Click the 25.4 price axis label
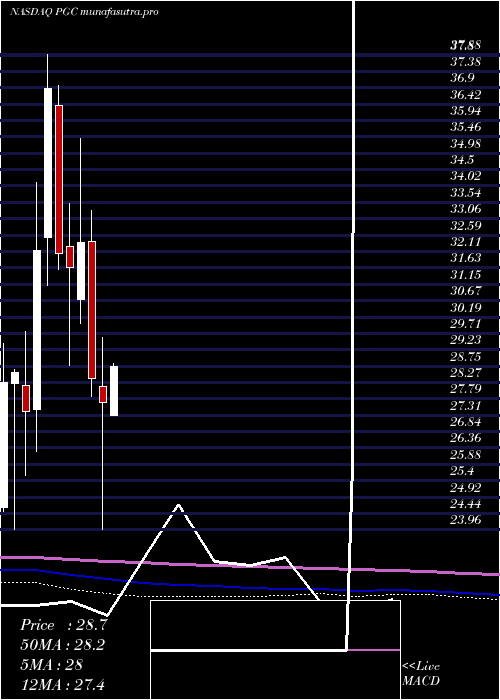 coord(462,471)
